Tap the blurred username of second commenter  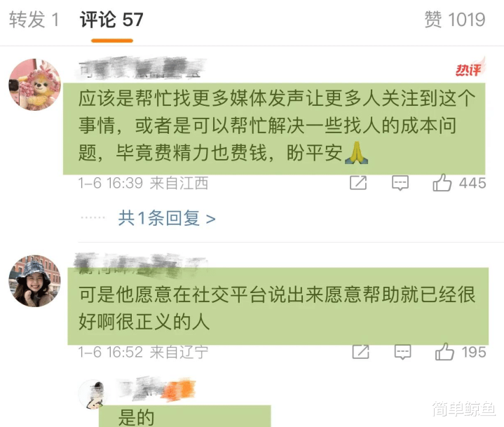(139, 265)
